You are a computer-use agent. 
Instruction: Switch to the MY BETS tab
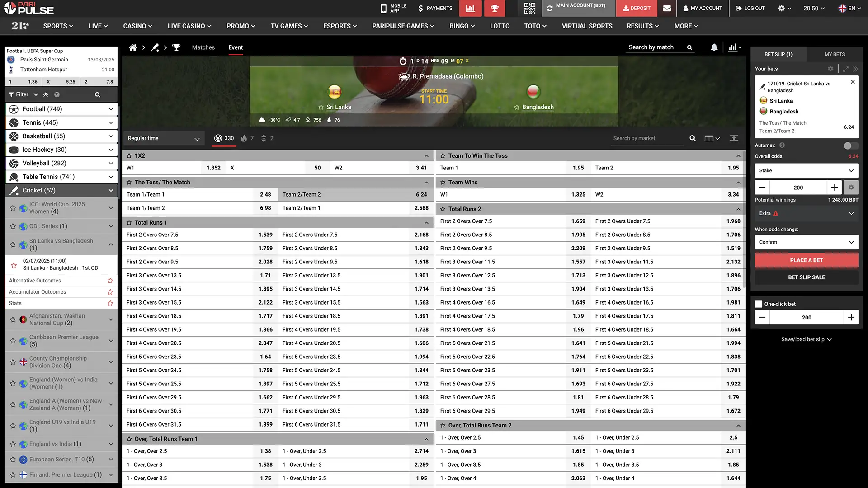(x=834, y=54)
